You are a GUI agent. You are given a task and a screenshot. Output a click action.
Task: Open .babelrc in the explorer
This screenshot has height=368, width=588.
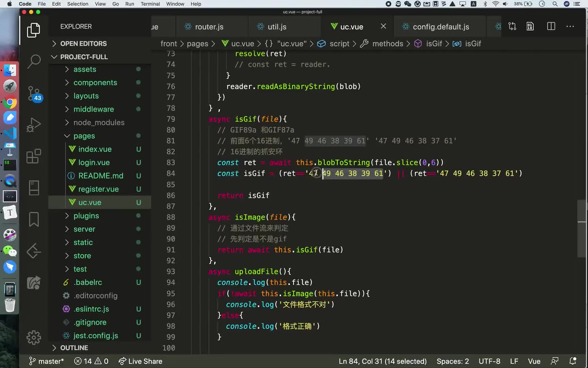pyautogui.click(x=88, y=282)
